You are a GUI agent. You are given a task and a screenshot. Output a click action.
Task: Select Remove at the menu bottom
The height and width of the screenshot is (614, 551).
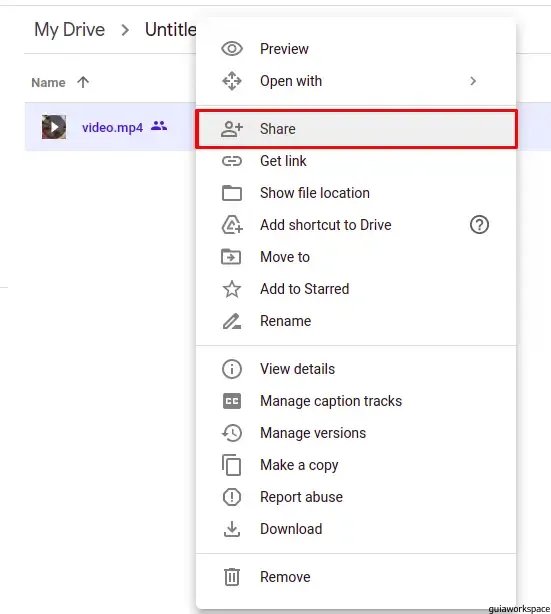pos(356,577)
